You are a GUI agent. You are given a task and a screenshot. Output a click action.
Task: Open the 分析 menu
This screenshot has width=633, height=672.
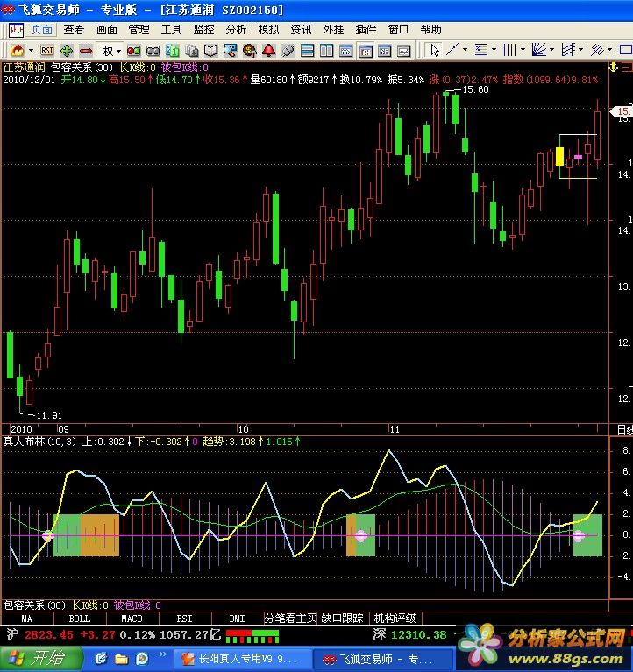pos(236,30)
